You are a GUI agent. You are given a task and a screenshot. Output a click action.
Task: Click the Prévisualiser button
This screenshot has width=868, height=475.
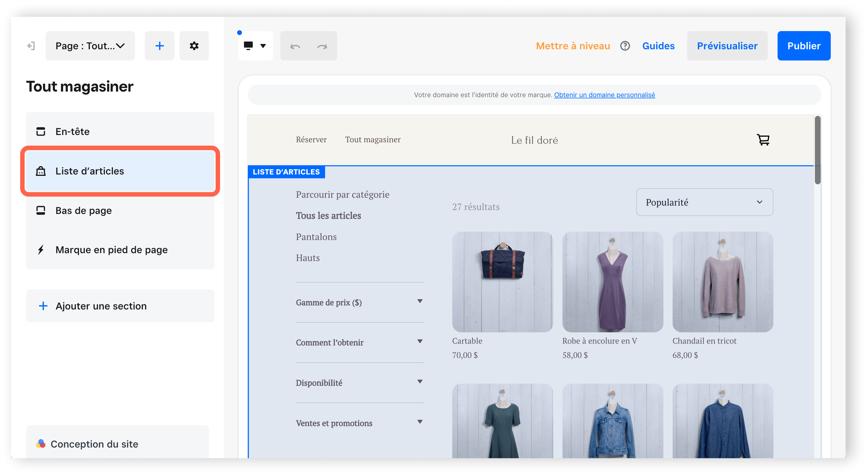pyautogui.click(x=727, y=46)
